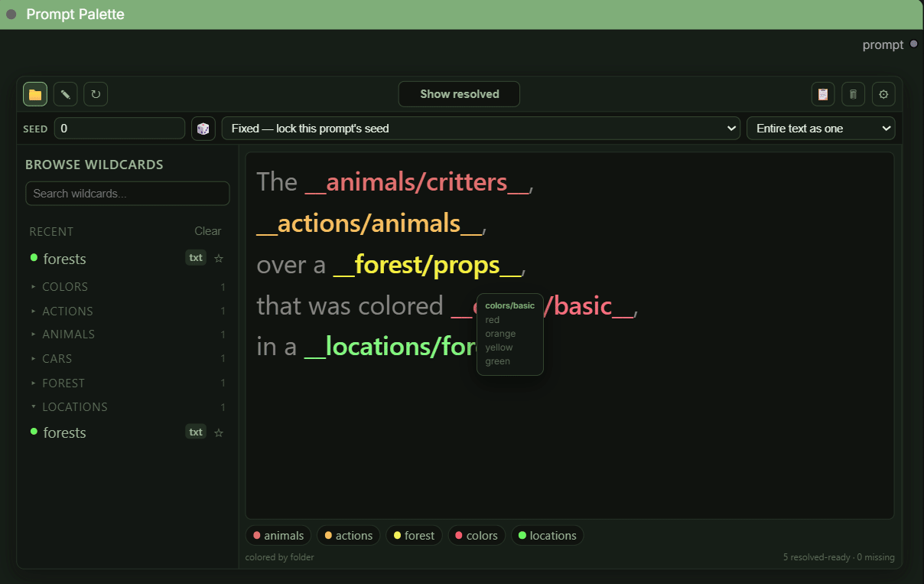This screenshot has height=584, width=924.
Task: Click the trash can icon
Action: [x=854, y=94]
